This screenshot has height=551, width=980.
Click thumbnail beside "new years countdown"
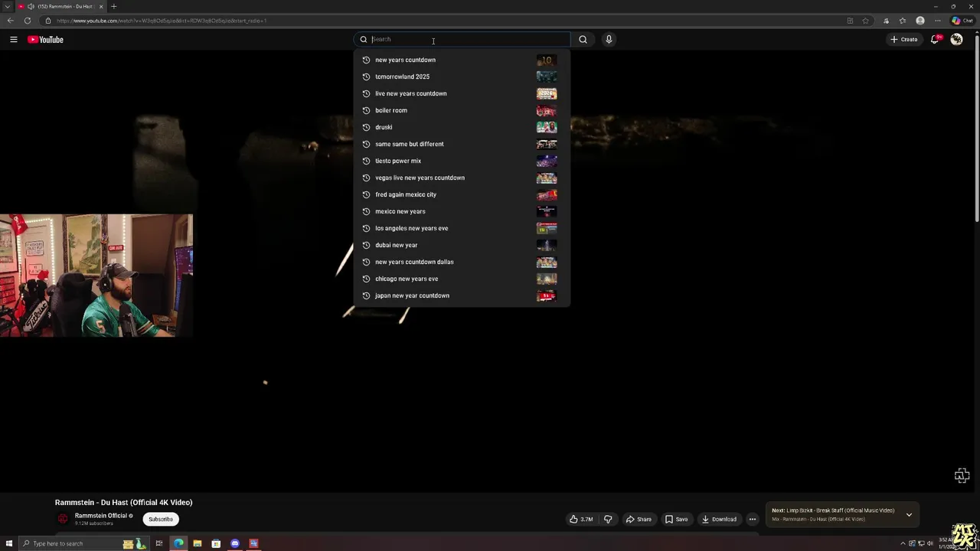547,60
